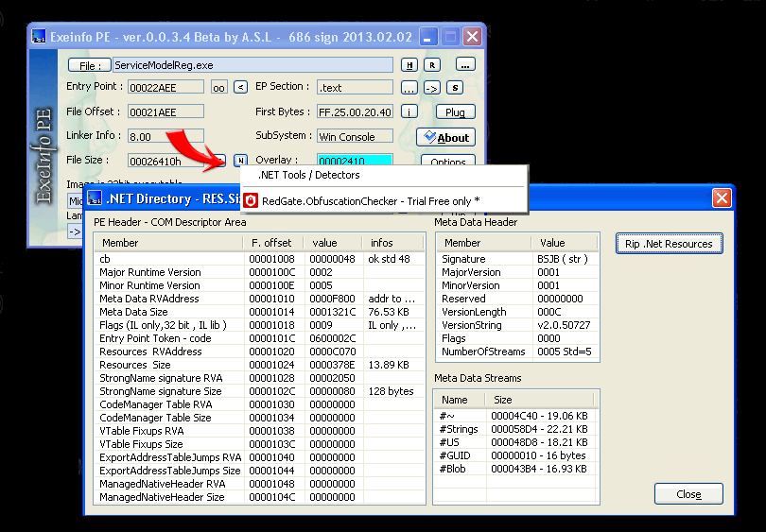The height and width of the screenshot is (532, 766).
Task: Select the cb row in COM Descriptor table
Action: (x=259, y=259)
